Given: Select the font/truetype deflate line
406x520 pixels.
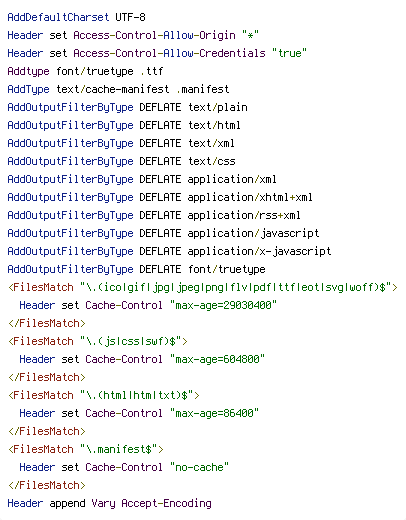Looking at the screenshot, I should click(136, 269).
